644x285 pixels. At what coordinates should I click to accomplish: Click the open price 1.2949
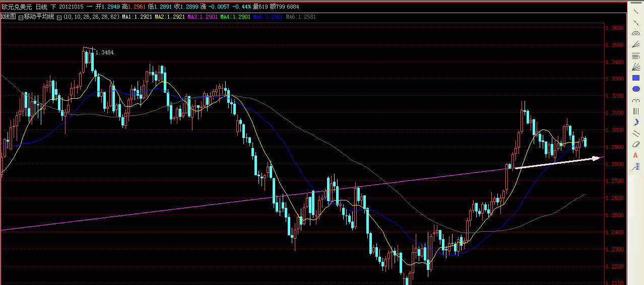click(x=110, y=7)
